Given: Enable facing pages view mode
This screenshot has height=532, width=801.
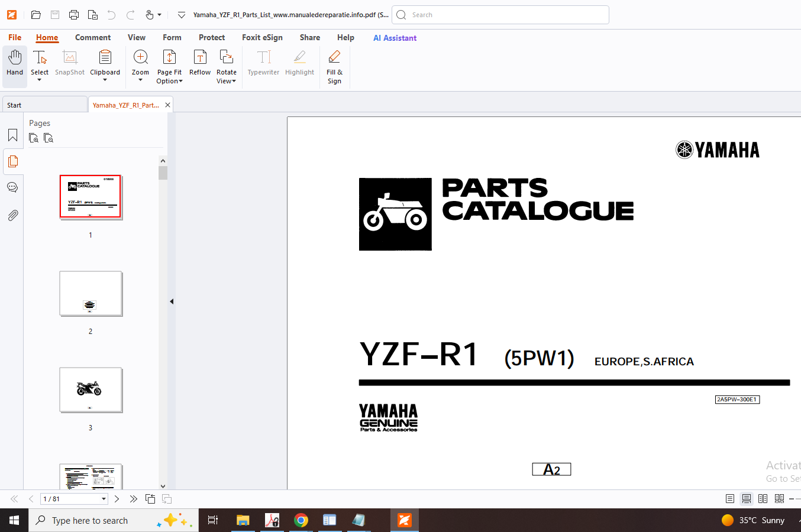Looking at the screenshot, I should pos(763,499).
